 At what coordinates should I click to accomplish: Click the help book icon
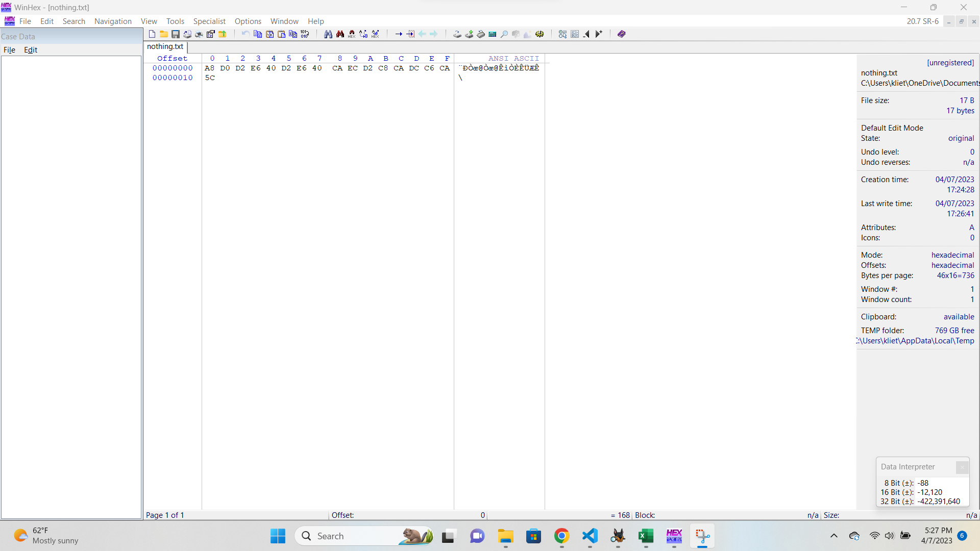tap(621, 34)
